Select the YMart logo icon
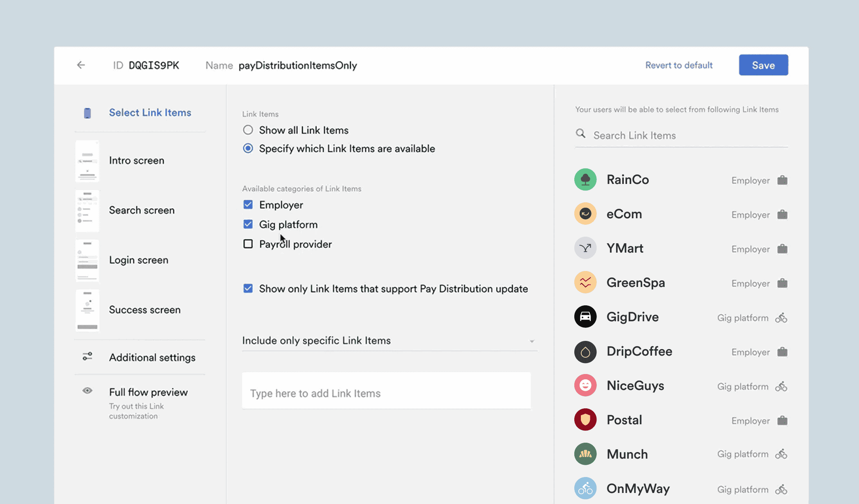 coord(585,248)
